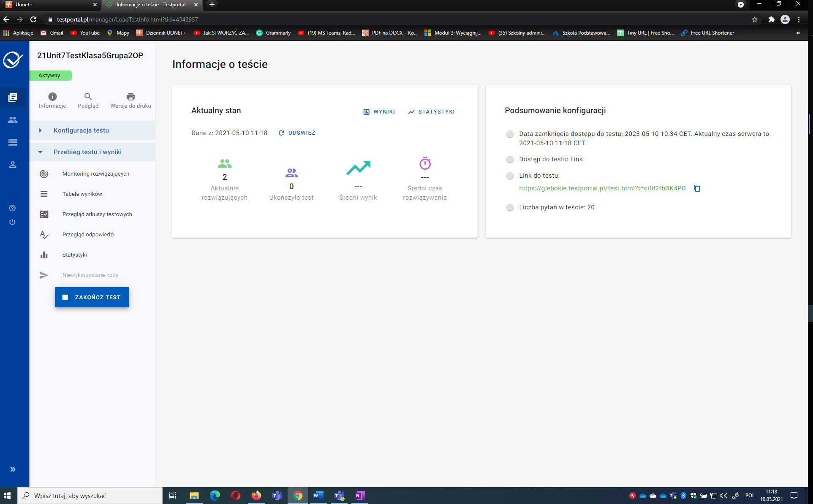Expand blue sidebar with double chevron
The width and height of the screenshot is (813, 504).
(13, 469)
